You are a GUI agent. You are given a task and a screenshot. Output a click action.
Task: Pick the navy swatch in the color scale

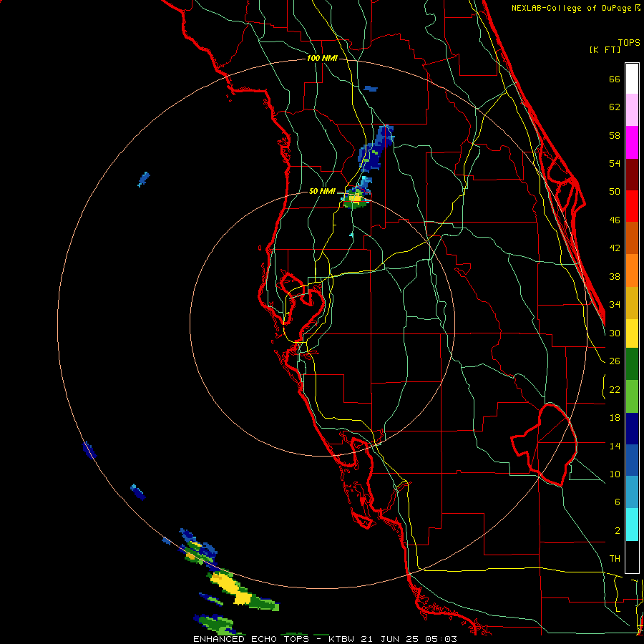pyautogui.click(x=632, y=429)
